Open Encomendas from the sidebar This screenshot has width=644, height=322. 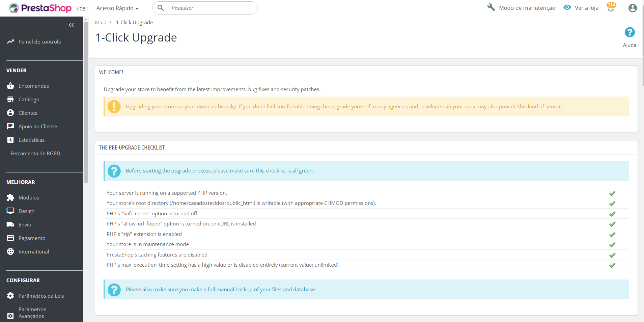click(x=33, y=86)
